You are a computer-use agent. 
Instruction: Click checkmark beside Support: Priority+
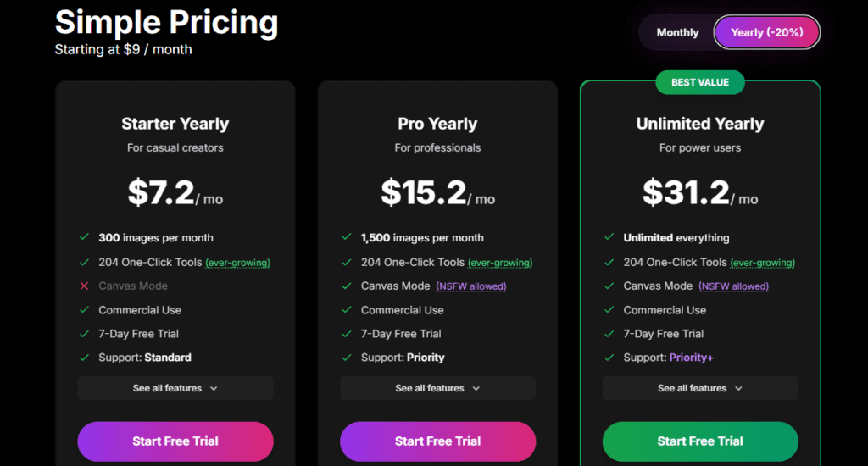(x=609, y=358)
